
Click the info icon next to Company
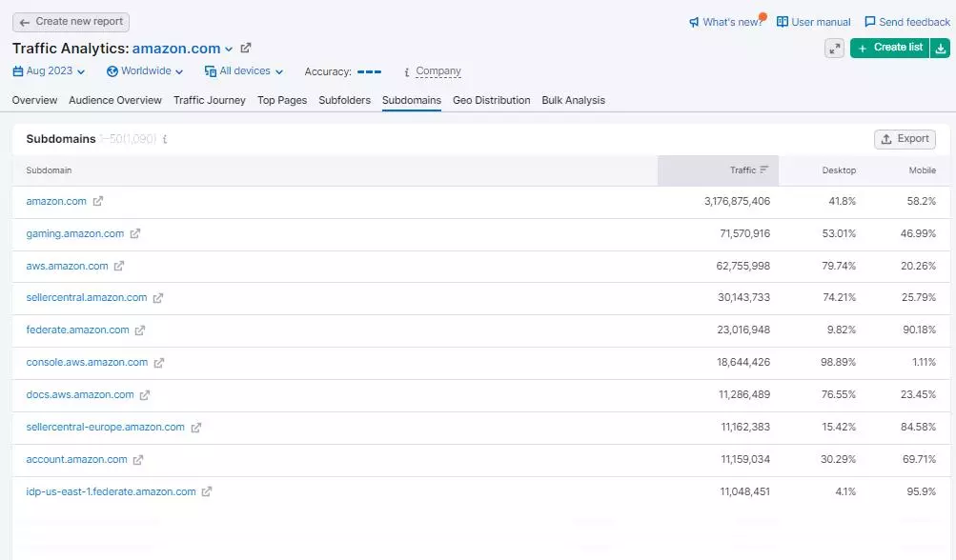407,71
